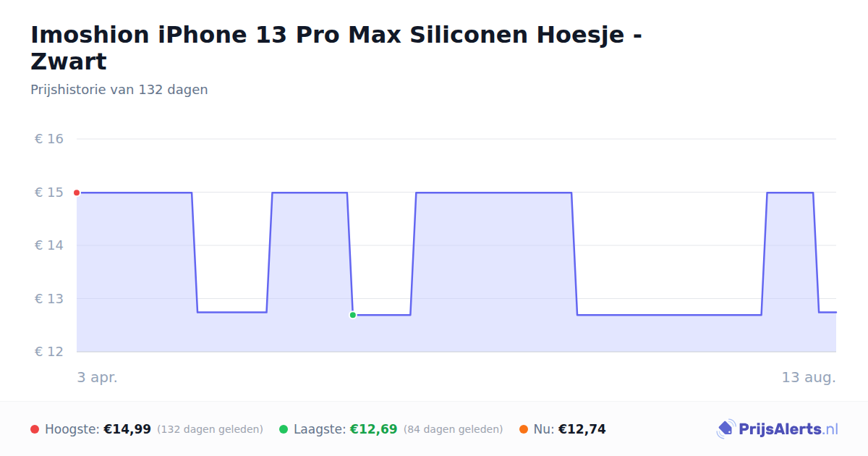Click the € 14 axis label
The image size is (868, 456).
point(49,245)
